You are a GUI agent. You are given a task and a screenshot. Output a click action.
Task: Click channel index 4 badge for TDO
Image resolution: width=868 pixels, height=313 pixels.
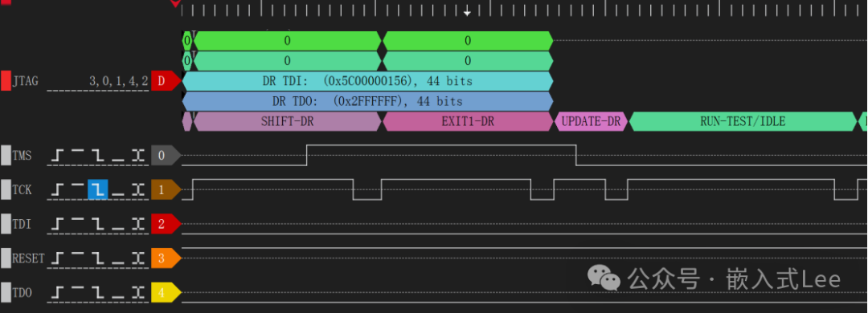166,293
